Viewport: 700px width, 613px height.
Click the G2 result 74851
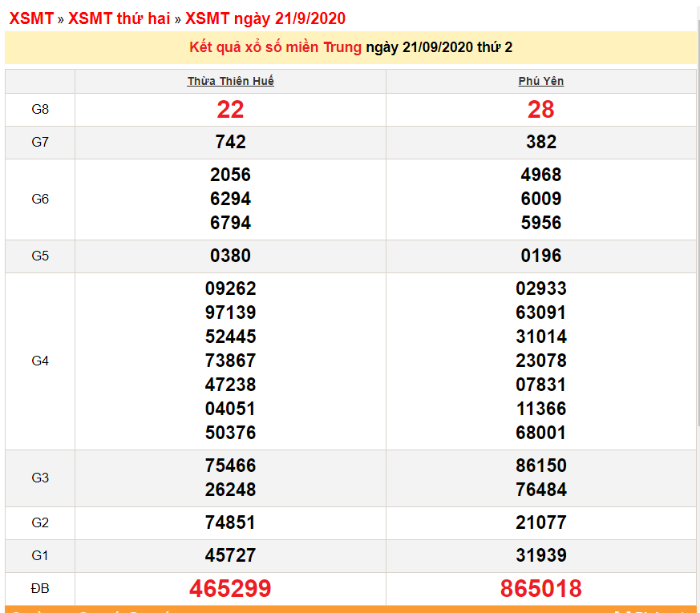pos(230,522)
